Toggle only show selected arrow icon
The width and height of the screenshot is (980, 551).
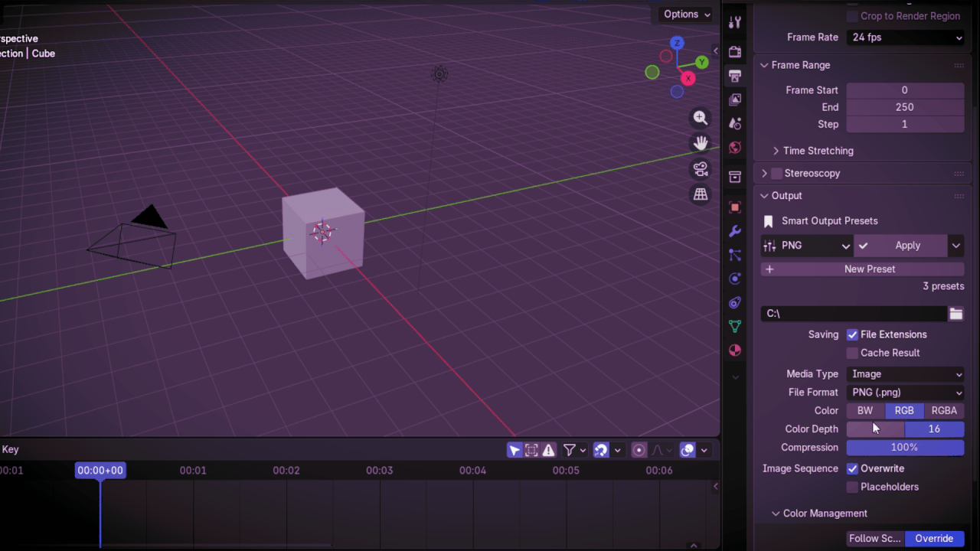(514, 450)
